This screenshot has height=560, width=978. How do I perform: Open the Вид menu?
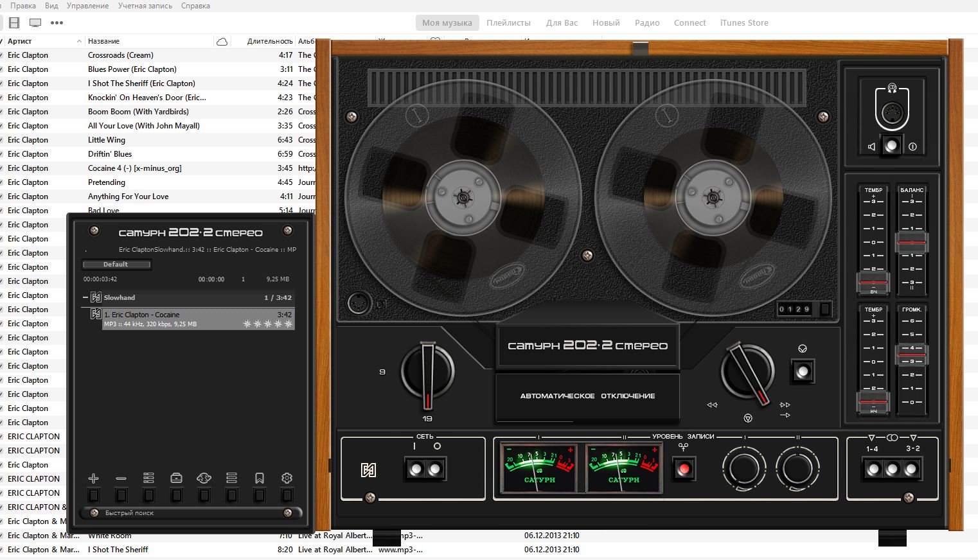[51, 6]
